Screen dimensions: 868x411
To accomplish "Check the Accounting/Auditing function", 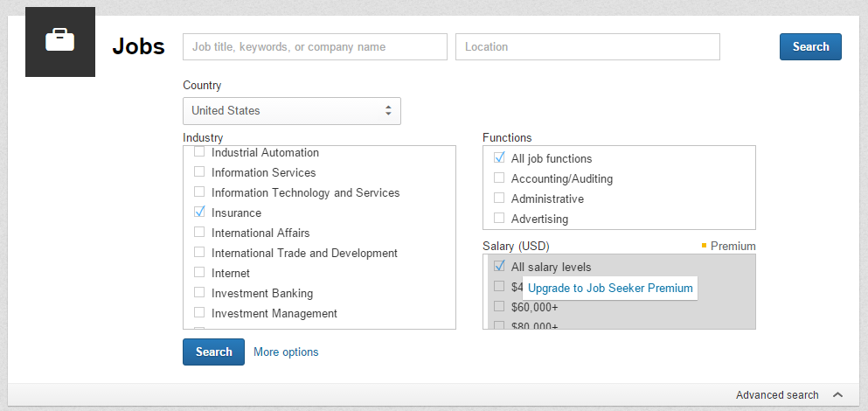I will coord(499,178).
